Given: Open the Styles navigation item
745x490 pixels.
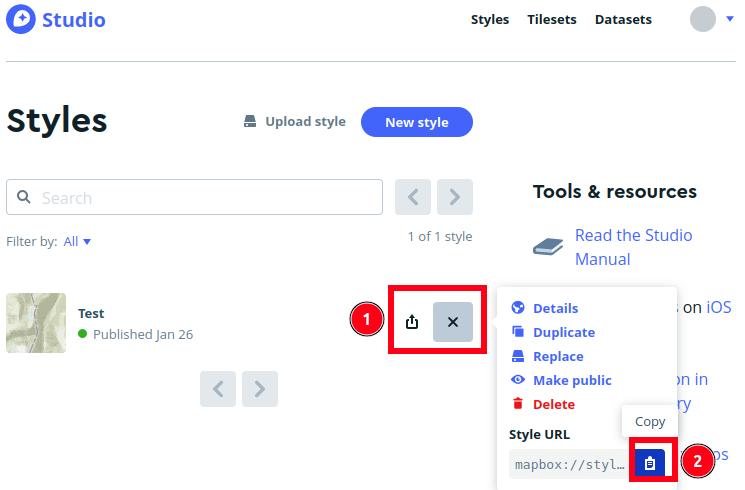Looking at the screenshot, I should tap(489, 19).
